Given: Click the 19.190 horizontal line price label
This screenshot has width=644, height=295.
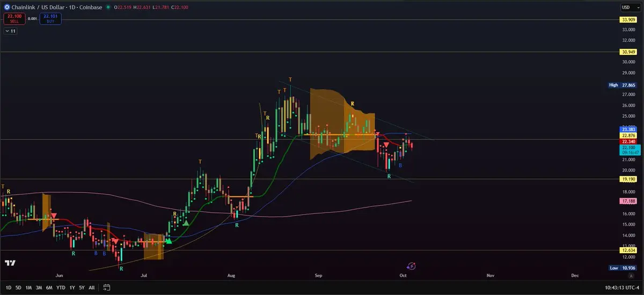Looking at the screenshot, I should 628,179.
